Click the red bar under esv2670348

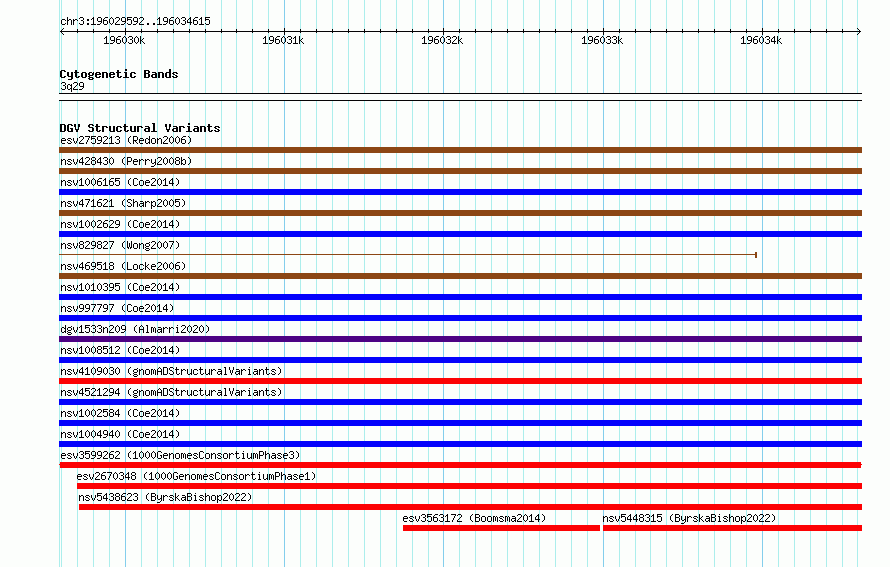point(469,486)
